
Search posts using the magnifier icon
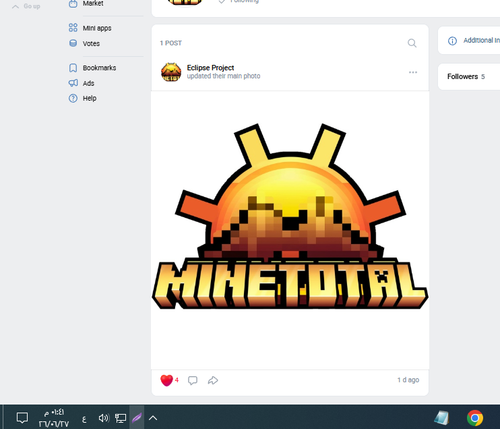coord(412,43)
